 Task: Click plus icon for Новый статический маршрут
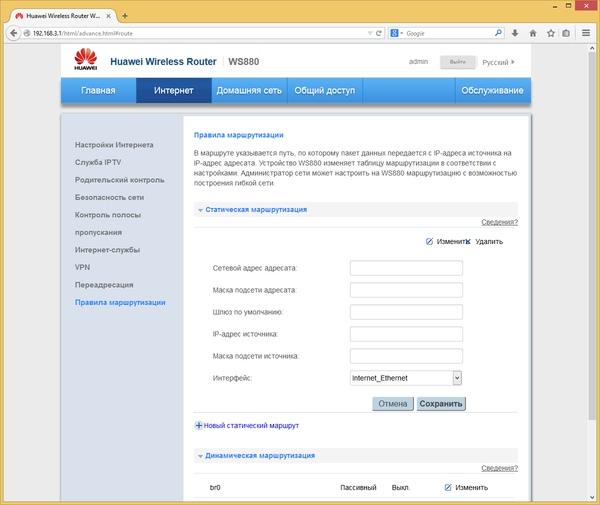pyautogui.click(x=199, y=425)
